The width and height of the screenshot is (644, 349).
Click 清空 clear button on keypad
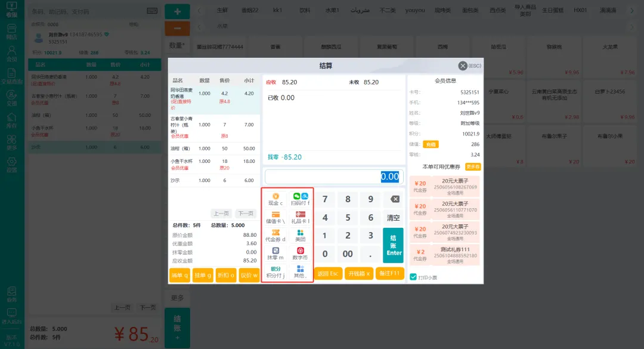pos(394,218)
